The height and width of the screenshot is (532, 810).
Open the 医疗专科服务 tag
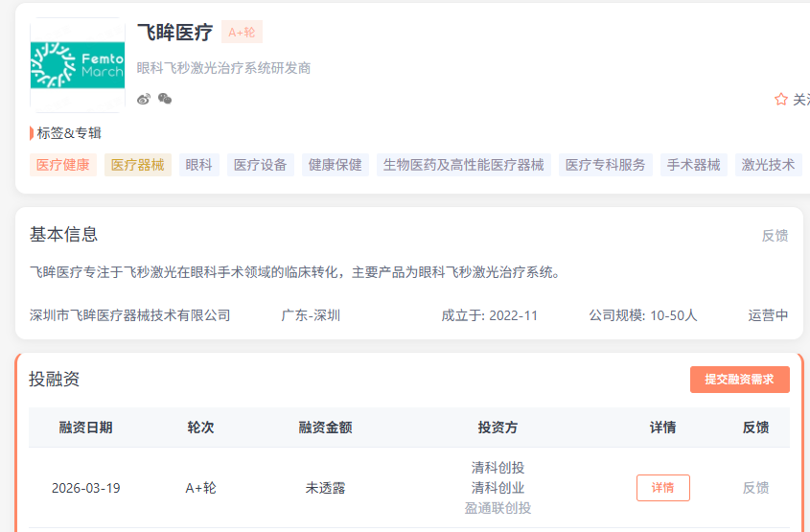coord(606,165)
